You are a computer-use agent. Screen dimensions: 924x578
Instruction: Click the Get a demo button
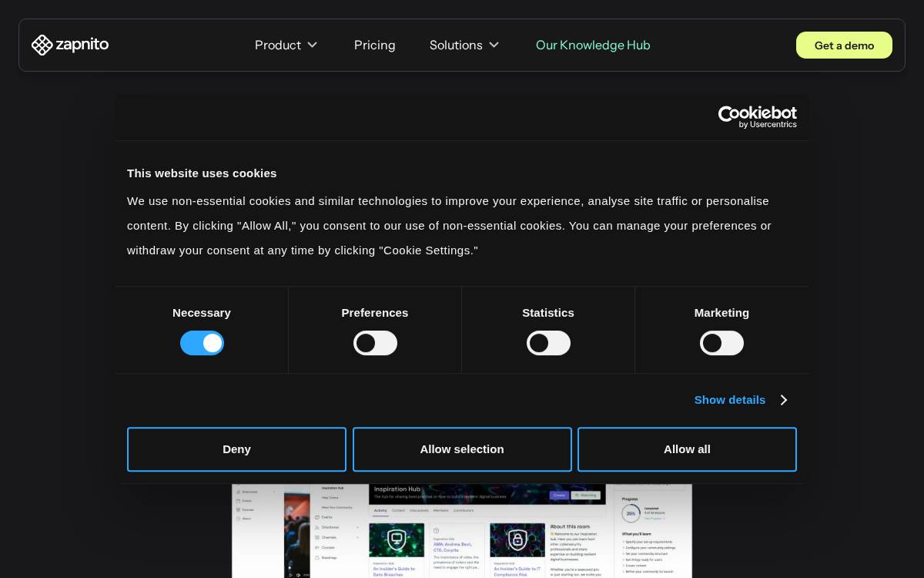pos(844,45)
